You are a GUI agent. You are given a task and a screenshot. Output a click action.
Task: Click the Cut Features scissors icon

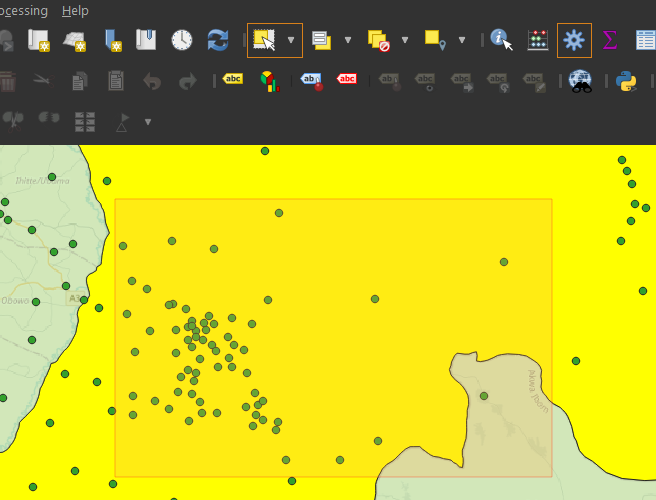pyautogui.click(x=43, y=80)
